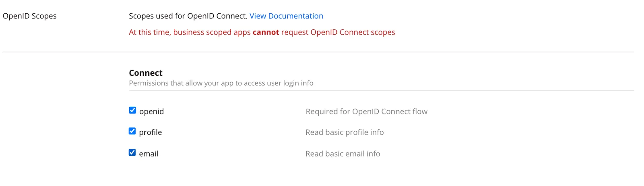Toggle the profile scope checkbox
The image size is (644, 186).
(132, 131)
